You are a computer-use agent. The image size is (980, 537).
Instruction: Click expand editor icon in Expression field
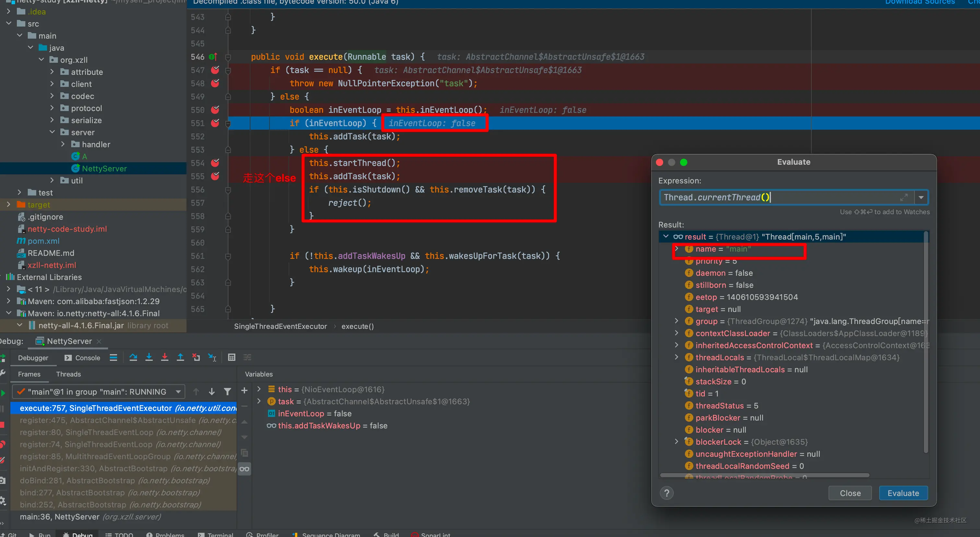click(x=904, y=197)
